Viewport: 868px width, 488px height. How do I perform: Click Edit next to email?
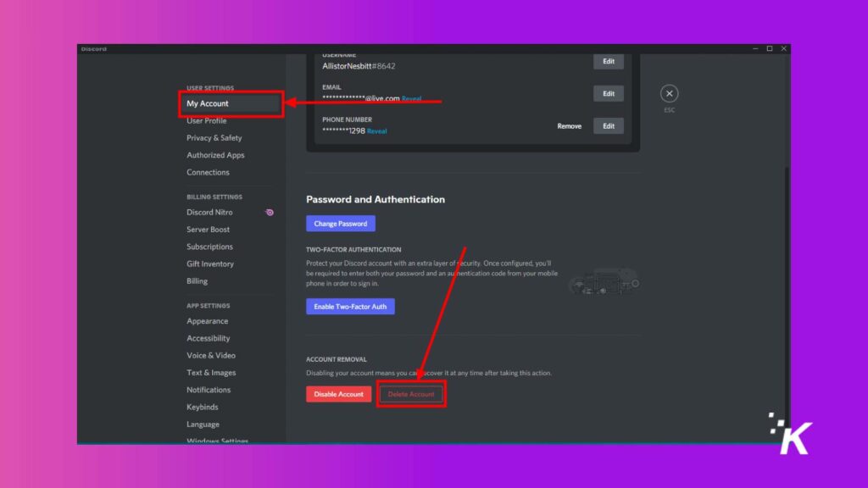pyautogui.click(x=608, y=94)
